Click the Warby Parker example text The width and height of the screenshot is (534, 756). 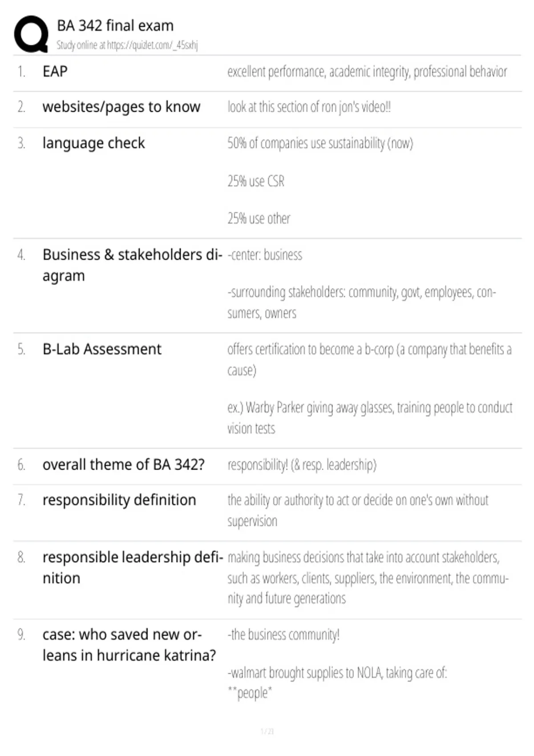pyautogui.click(x=370, y=418)
